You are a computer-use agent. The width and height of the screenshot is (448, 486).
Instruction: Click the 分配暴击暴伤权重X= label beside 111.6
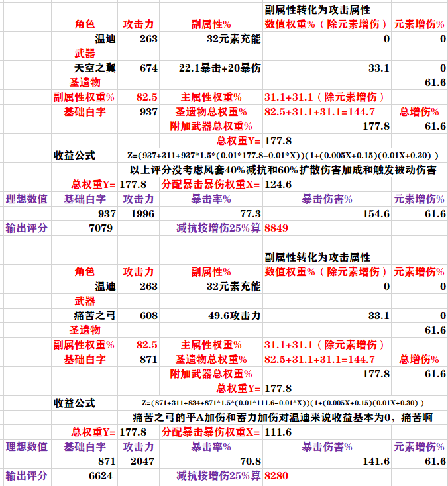coord(211,432)
